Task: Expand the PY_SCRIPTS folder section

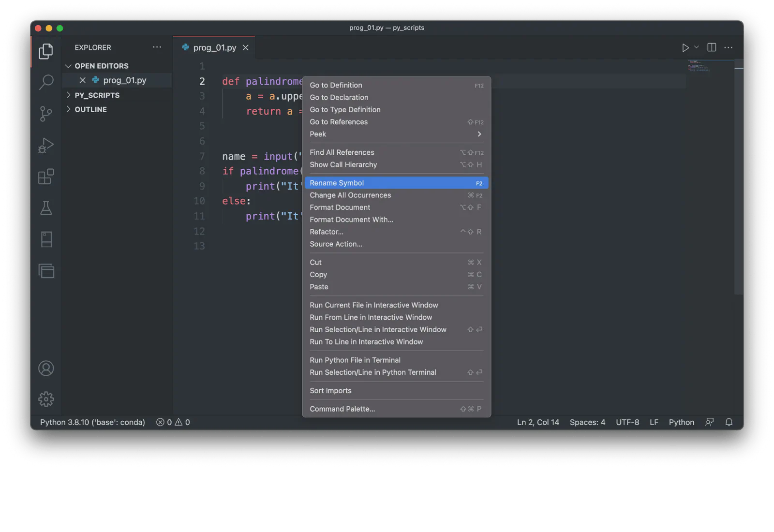Action: [x=97, y=95]
